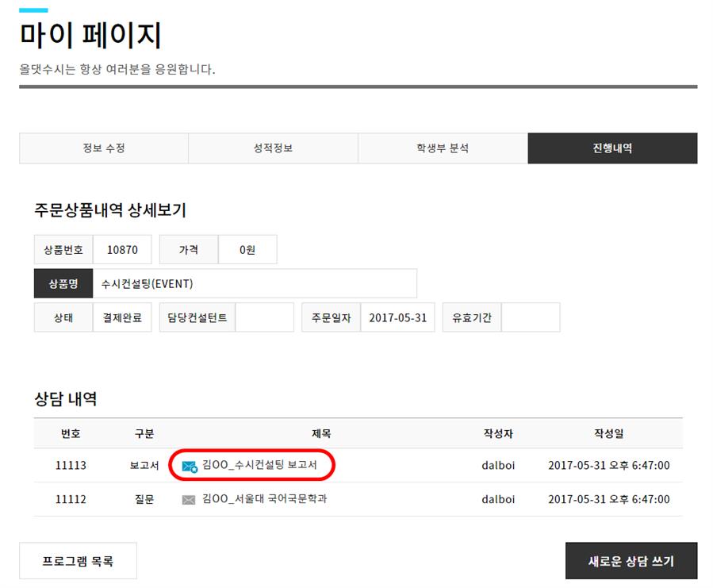Click the 작성일 column header
Screen dimensions: 713x588
(608, 433)
